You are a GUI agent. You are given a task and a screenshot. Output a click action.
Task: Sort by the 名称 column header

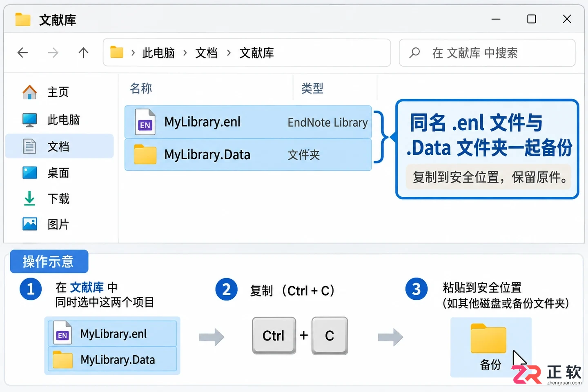tap(141, 88)
